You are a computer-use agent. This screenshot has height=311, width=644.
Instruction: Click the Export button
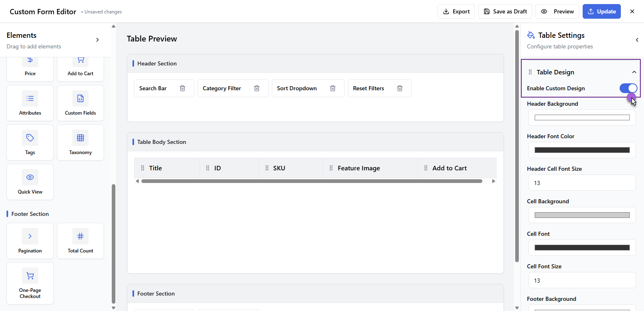[x=456, y=11]
